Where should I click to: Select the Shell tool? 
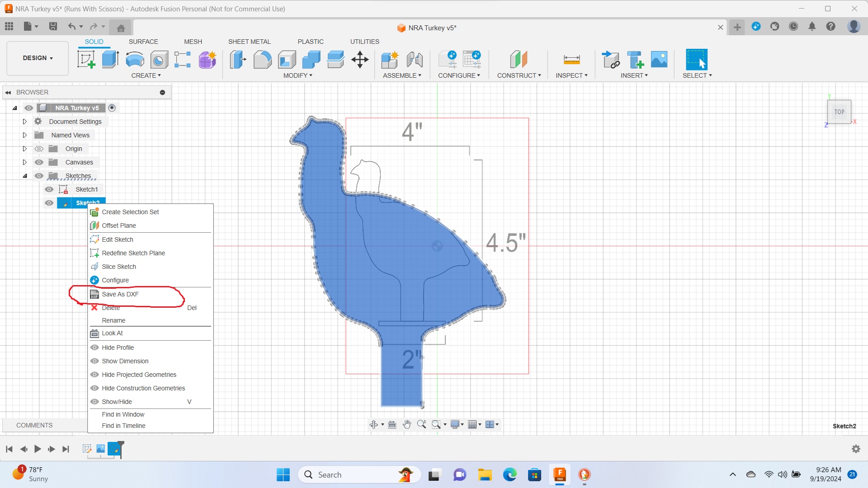point(287,60)
